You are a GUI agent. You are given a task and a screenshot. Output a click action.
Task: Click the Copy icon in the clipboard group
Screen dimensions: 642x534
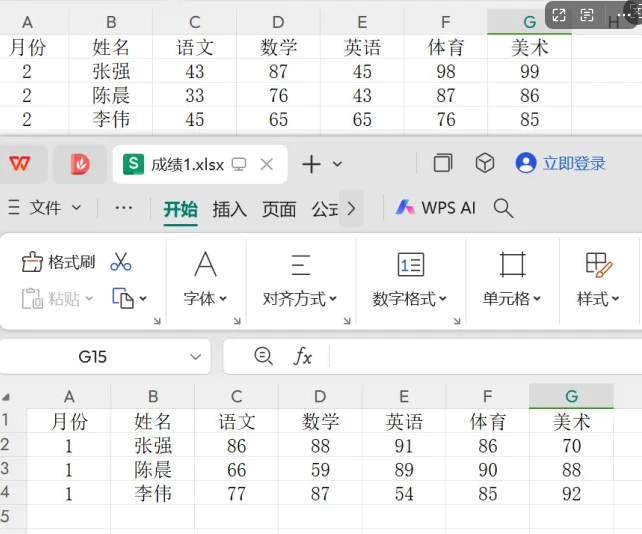coord(123,298)
